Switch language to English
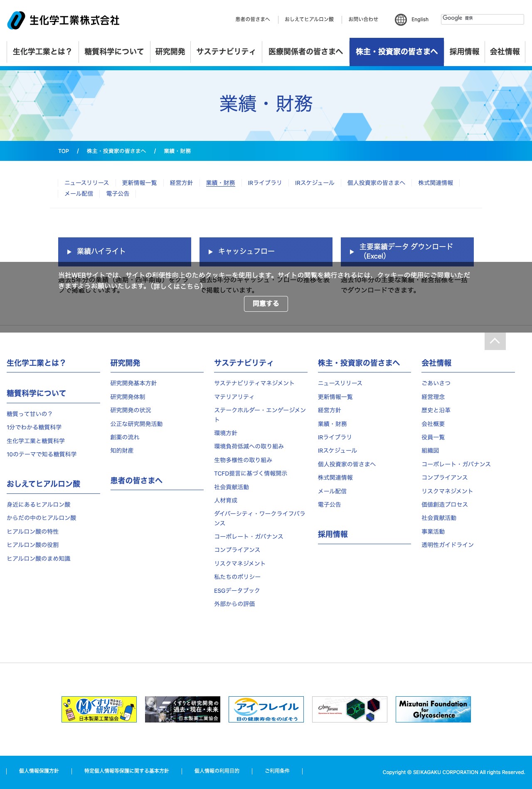The height and width of the screenshot is (789, 532). 420,20
